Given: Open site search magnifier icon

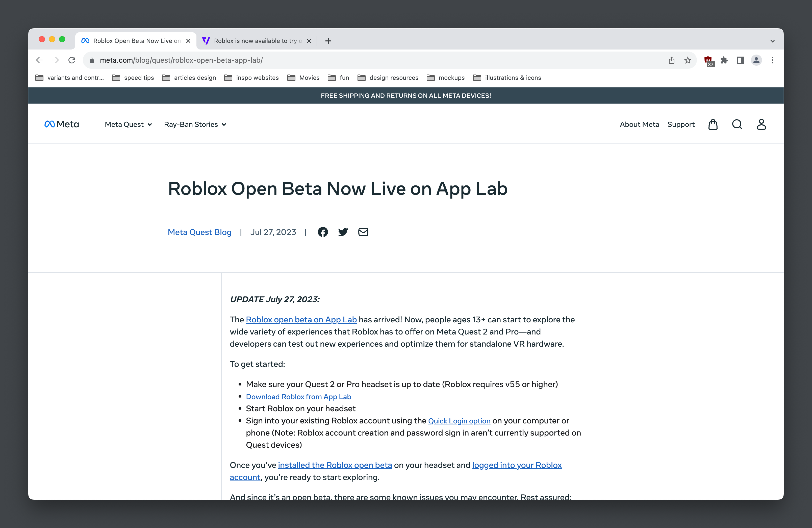Looking at the screenshot, I should tap(737, 124).
